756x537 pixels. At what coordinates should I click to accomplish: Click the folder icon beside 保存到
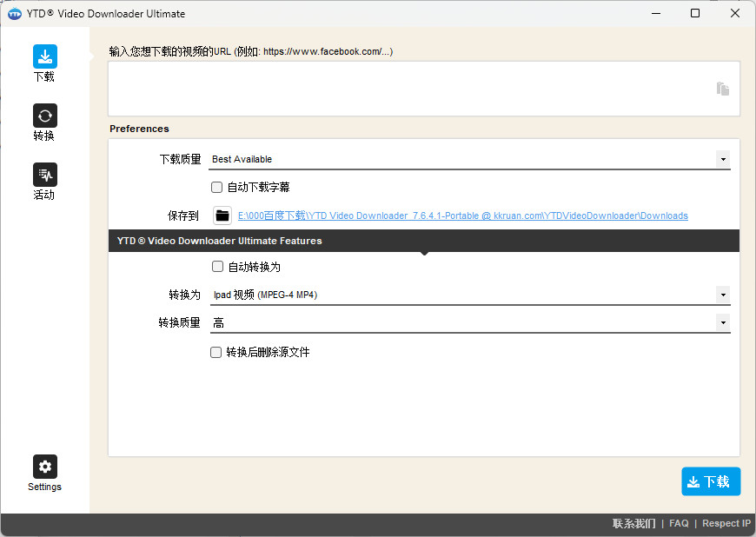[222, 215]
